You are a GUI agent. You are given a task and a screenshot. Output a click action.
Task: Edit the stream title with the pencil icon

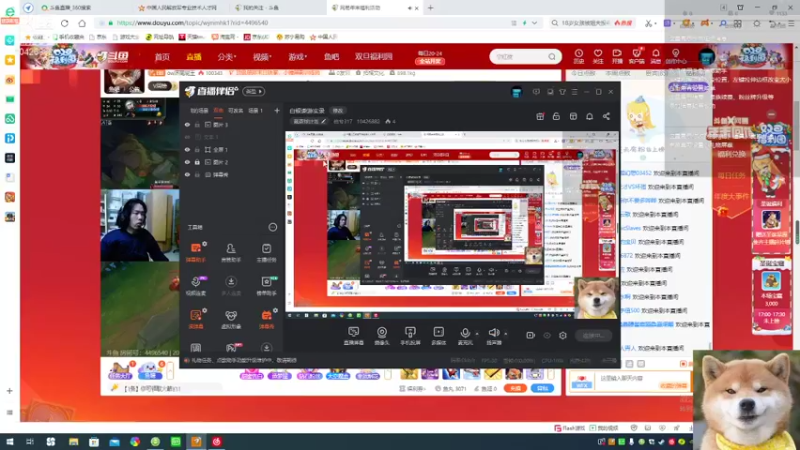(323, 121)
